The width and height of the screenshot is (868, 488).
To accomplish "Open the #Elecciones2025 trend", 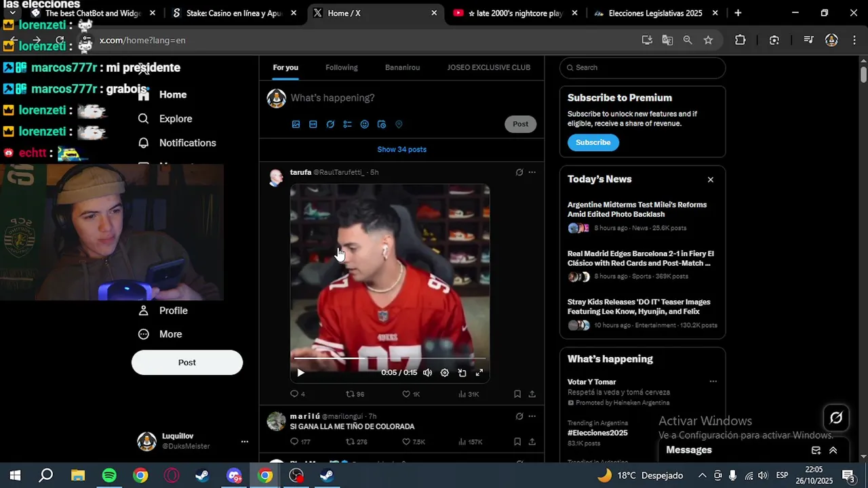I will tap(597, 432).
